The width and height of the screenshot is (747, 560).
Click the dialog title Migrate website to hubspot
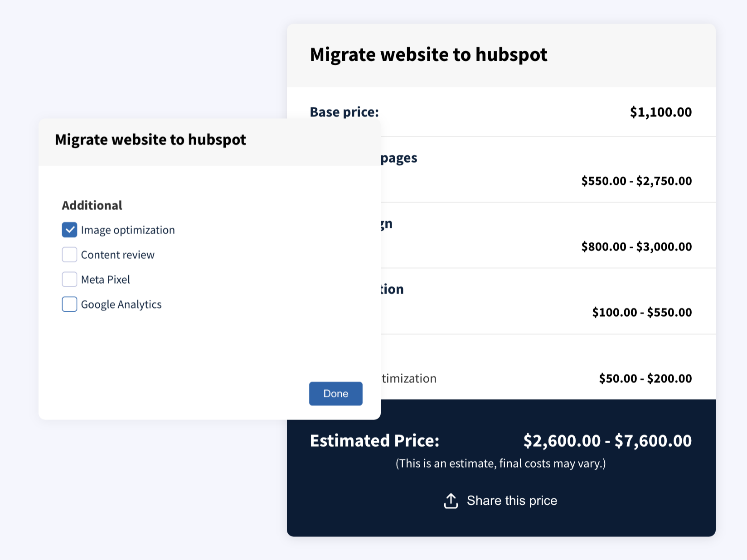click(x=150, y=140)
